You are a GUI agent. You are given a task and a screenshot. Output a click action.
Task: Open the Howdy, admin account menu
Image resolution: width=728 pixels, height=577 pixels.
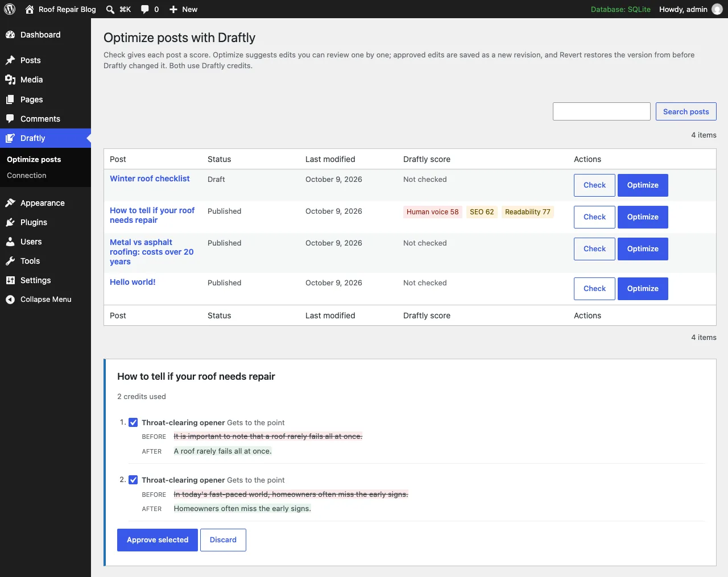[x=691, y=9]
